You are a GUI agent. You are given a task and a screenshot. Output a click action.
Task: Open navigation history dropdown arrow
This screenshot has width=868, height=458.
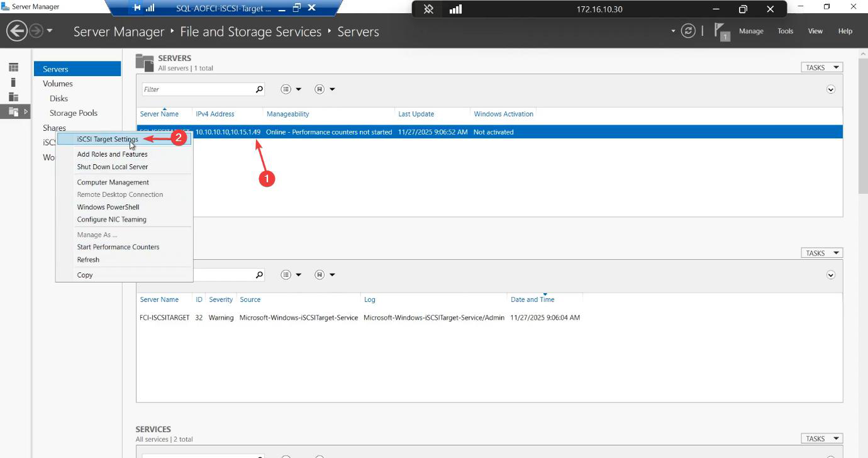pyautogui.click(x=50, y=31)
